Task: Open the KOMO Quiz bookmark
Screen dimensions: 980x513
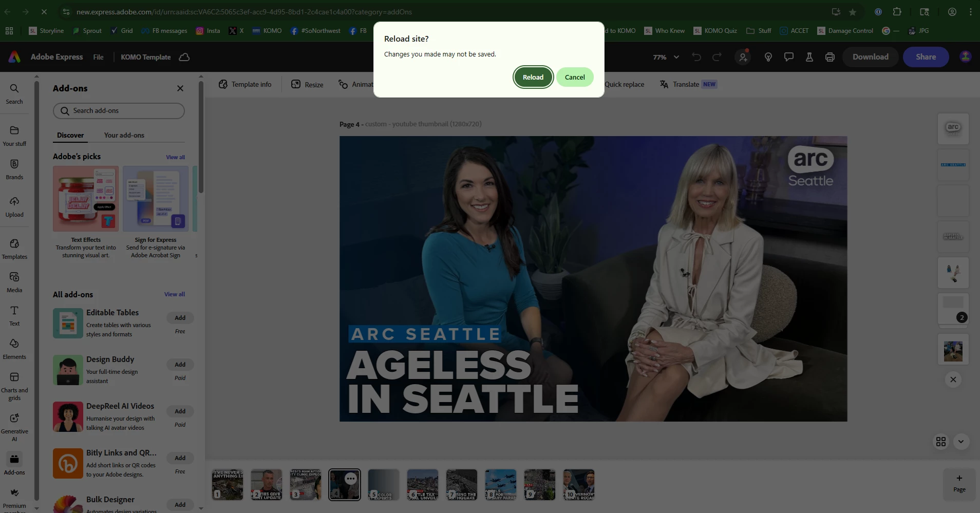Action: 715,31
